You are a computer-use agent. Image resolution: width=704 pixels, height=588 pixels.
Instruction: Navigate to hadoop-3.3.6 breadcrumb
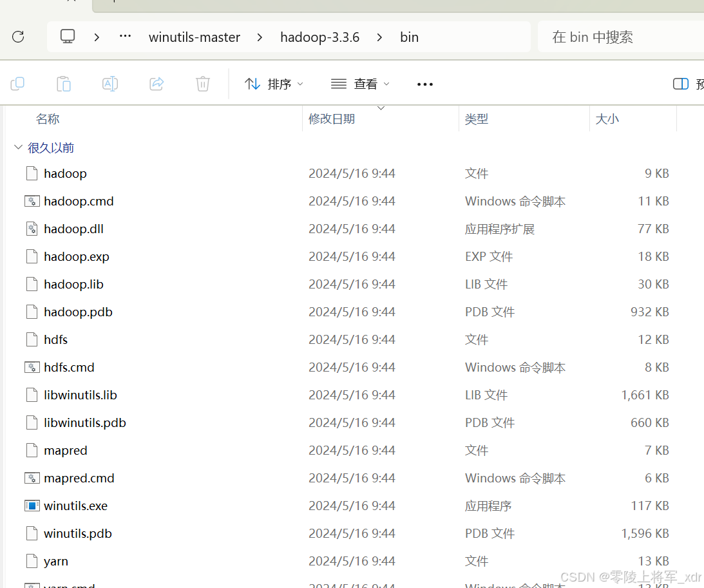tap(319, 37)
